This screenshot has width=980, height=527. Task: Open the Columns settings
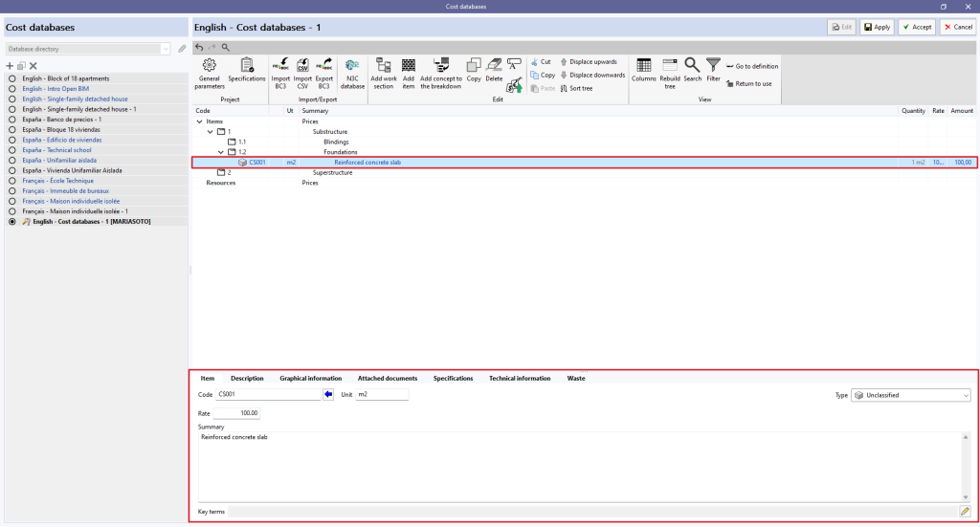pos(644,70)
